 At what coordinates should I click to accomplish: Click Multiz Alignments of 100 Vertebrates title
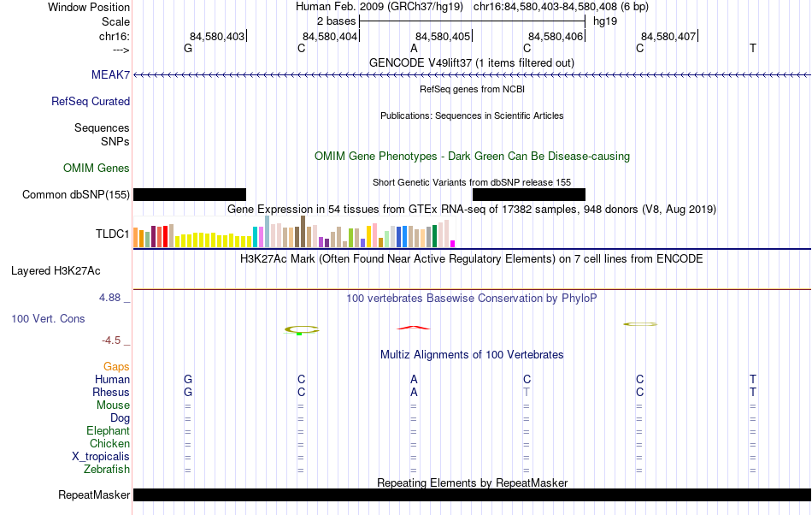click(x=472, y=354)
